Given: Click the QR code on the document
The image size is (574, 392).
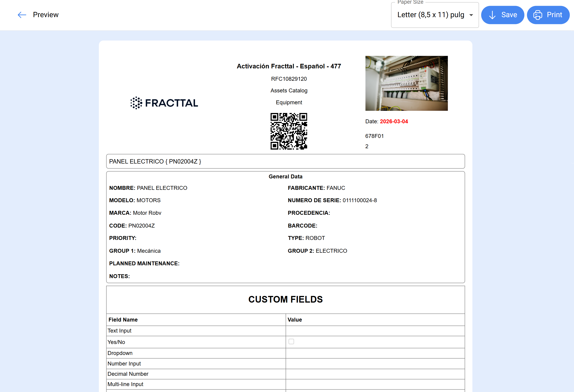Looking at the screenshot, I should coord(289,131).
